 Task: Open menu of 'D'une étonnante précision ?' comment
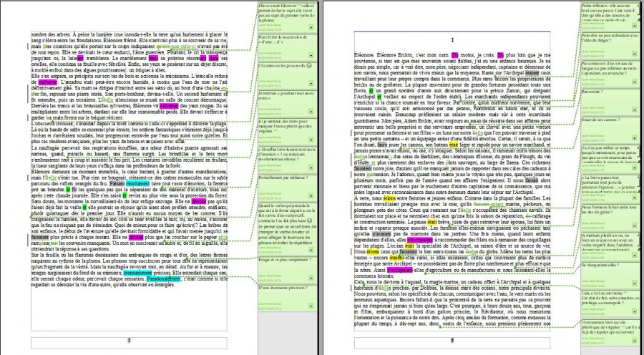point(311,306)
